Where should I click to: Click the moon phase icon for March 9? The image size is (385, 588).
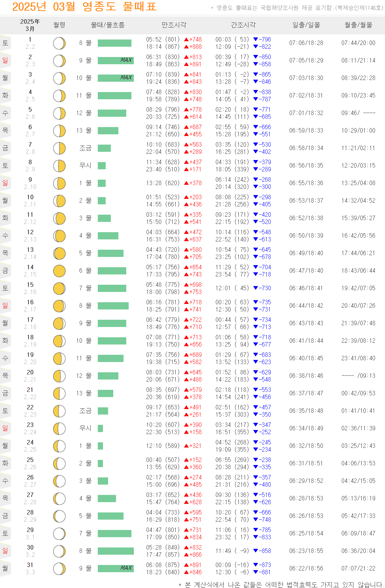click(59, 183)
